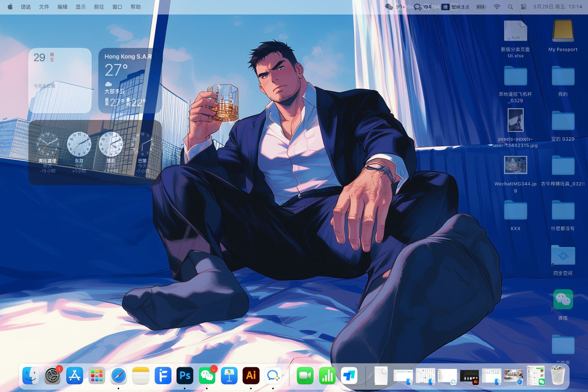The image size is (588, 392).
Task: Open Spotlight search
Action: pos(510,7)
